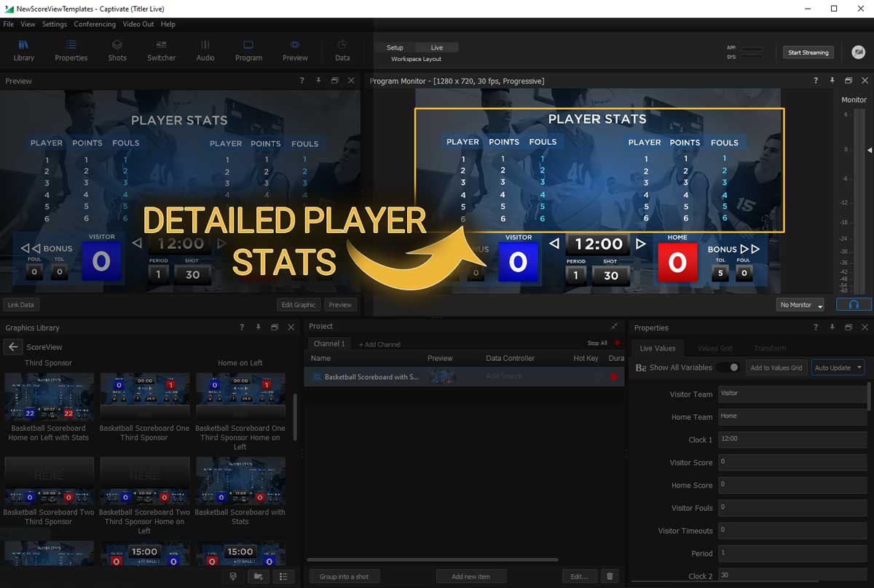This screenshot has height=588, width=874.
Task: Collapse back from ScoreView category
Action: coord(12,347)
